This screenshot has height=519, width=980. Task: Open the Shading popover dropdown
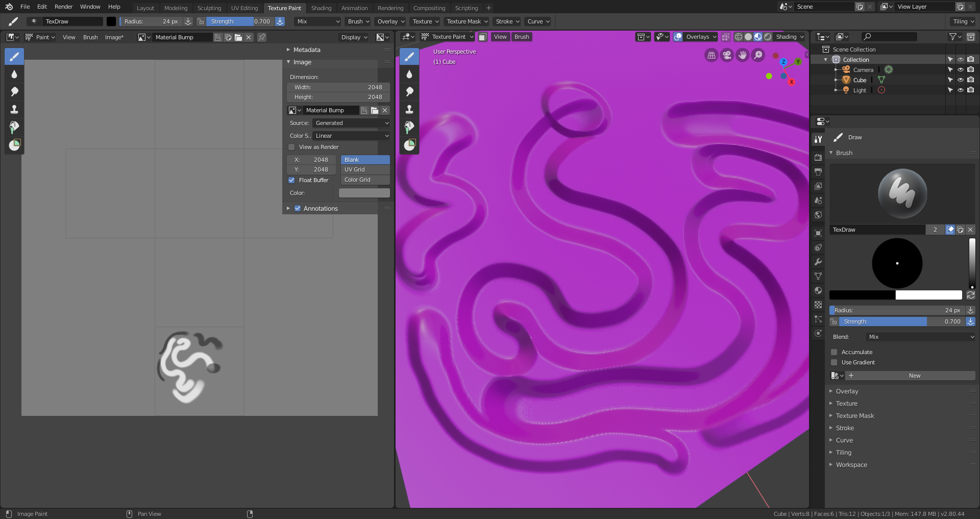click(790, 37)
